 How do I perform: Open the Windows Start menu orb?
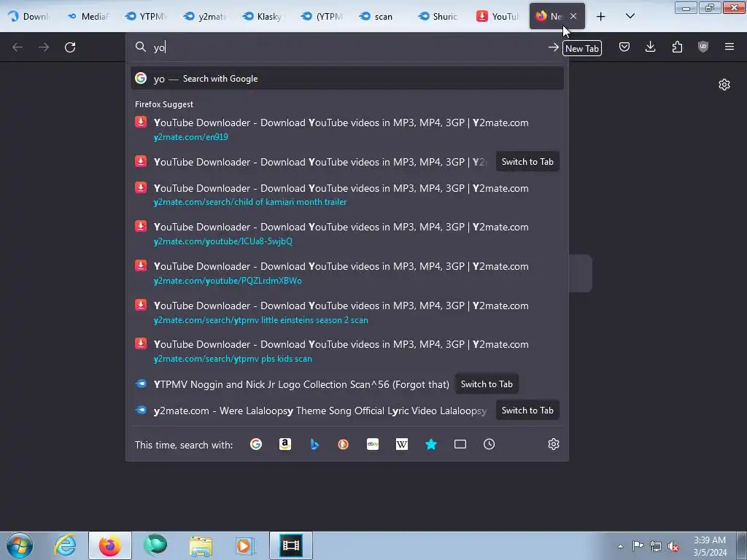point(20,545)
